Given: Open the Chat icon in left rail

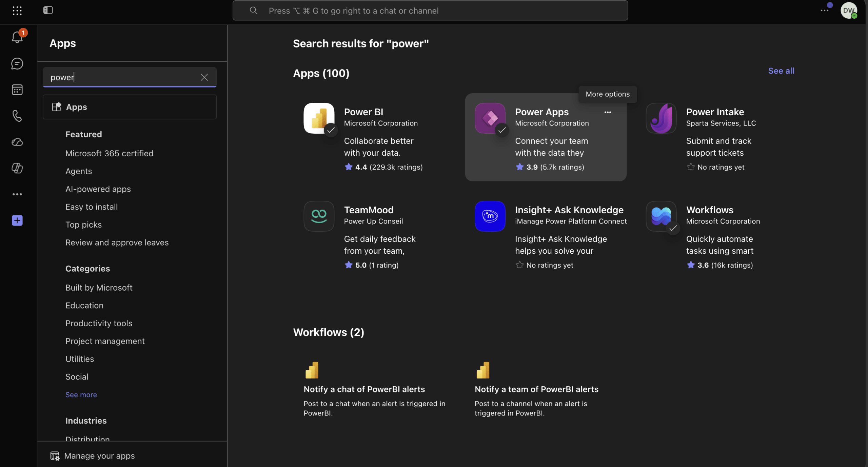Looking at the screenshot, I should click(17, 63).
